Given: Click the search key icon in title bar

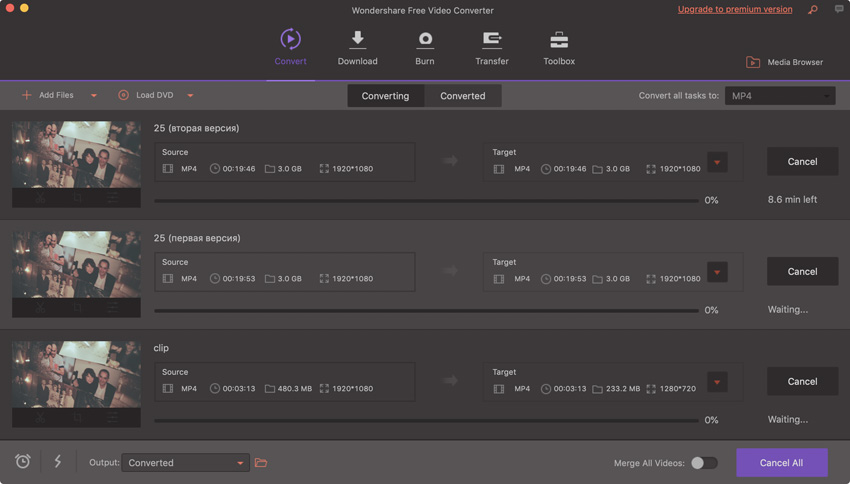Looking at the screenshot, I should pyautogui.click(x=812, y=10).
